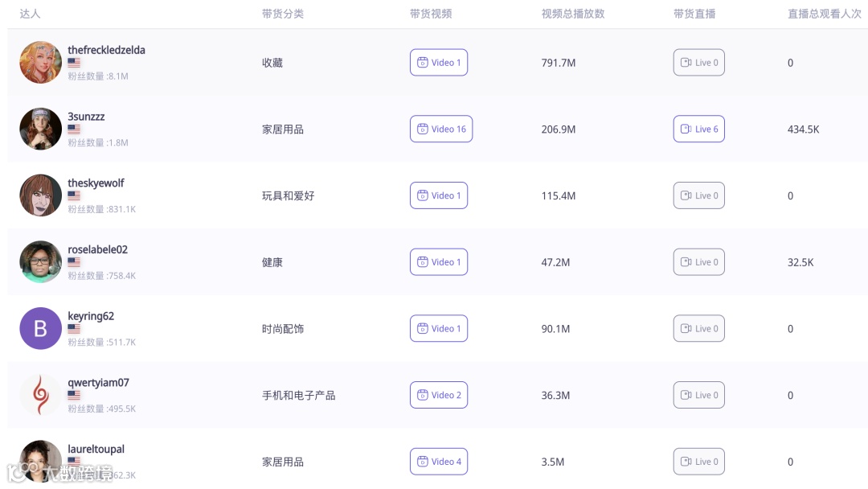Open roselabele02's Live 0 button
Viewport: 868px width, 489px height.
[698, 262]
